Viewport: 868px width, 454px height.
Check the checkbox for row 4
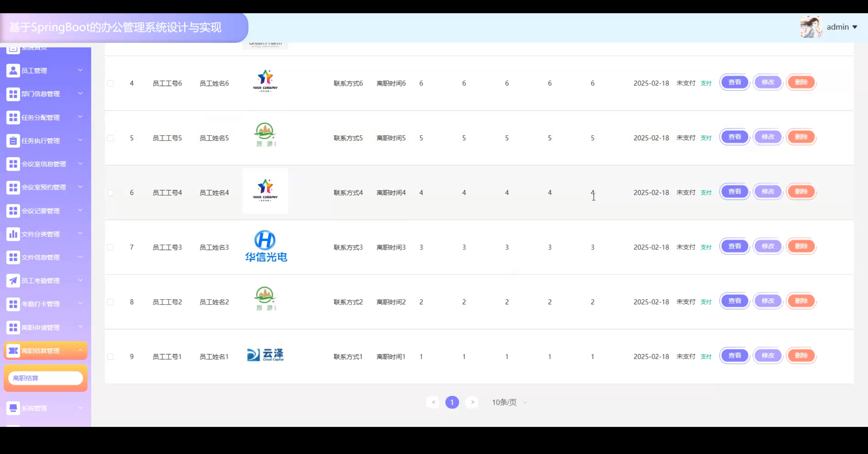coord(110,83)
